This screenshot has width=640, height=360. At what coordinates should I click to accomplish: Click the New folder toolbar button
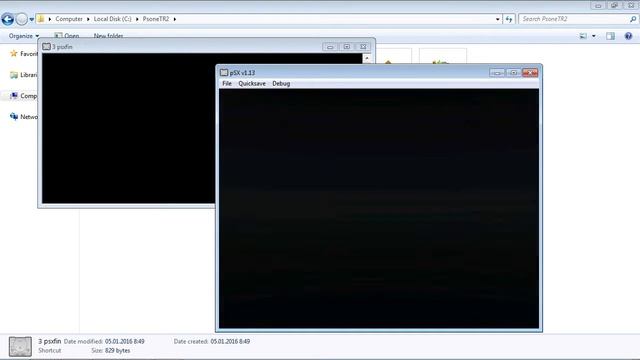108,36
